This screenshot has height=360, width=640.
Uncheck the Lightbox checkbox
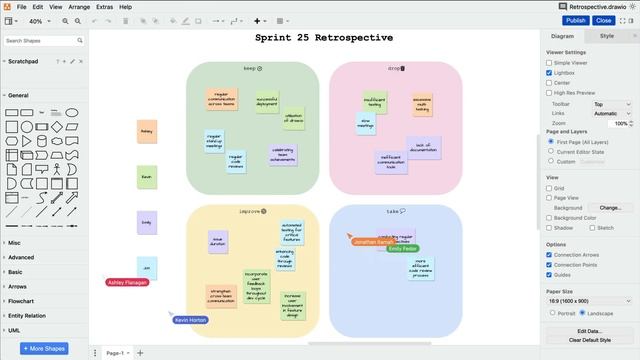(x=549, y=73)
